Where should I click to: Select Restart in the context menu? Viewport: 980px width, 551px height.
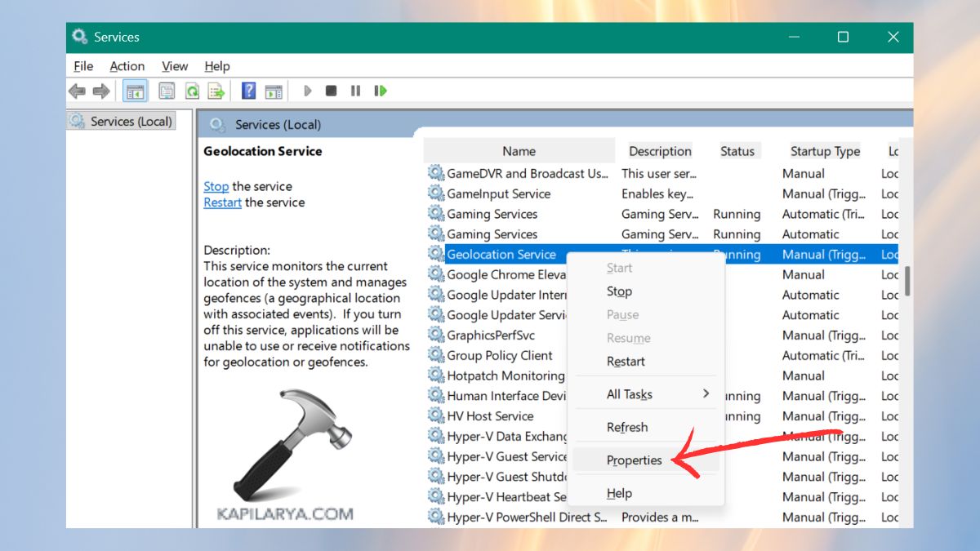pos(626,362)
